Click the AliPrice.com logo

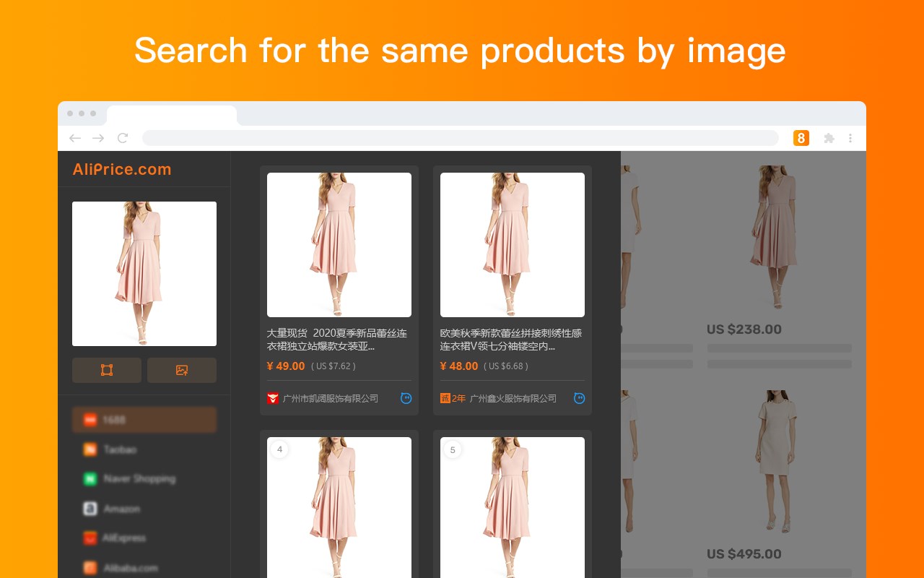click(x=121, y=169)
